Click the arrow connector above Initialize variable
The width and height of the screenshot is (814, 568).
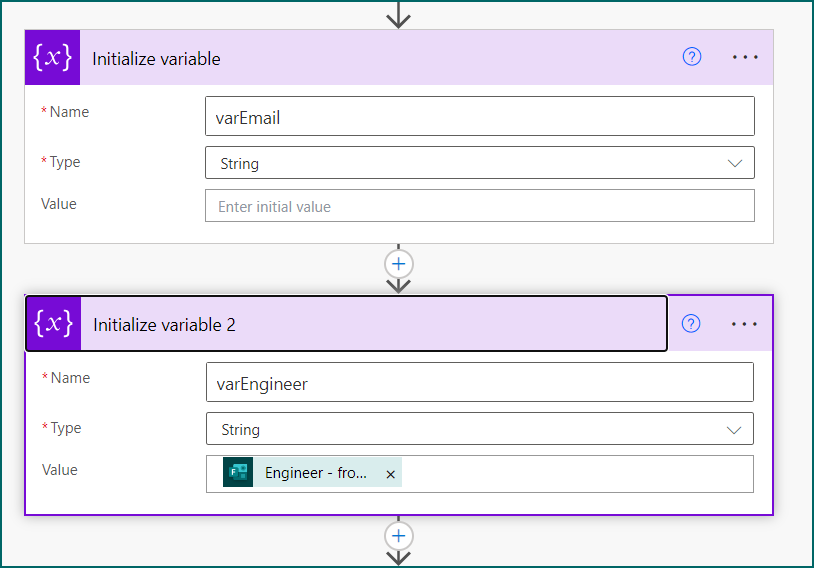click(399, 14)
